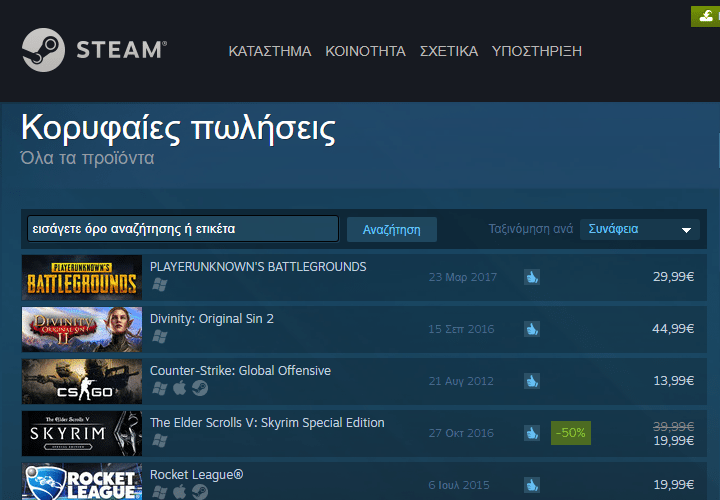Open PLAYERUNKNOWN'S BATTLEGROUNDS title link
The image size is (720, 500).
point(258,267)
